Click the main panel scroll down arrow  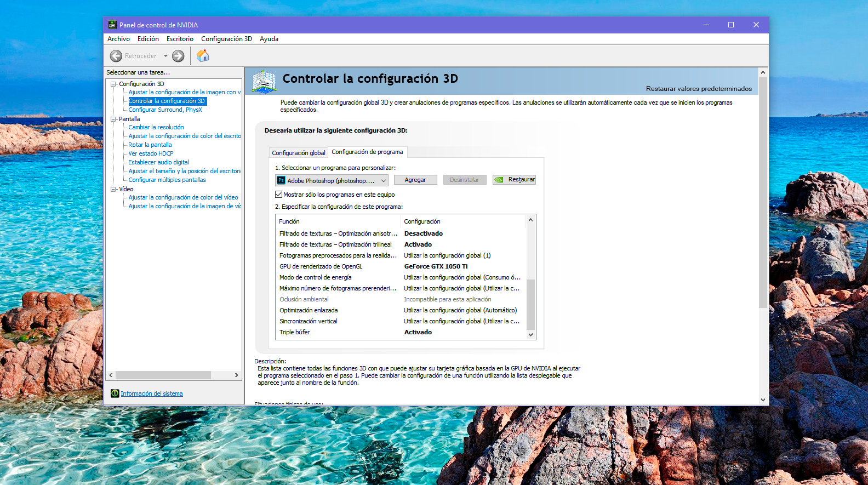click(763, 400)
